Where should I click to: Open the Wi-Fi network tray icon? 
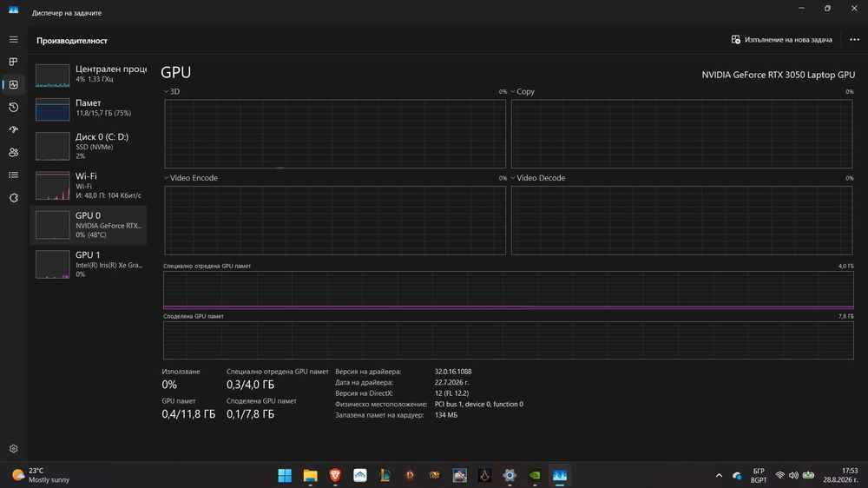tap(780, 475)
